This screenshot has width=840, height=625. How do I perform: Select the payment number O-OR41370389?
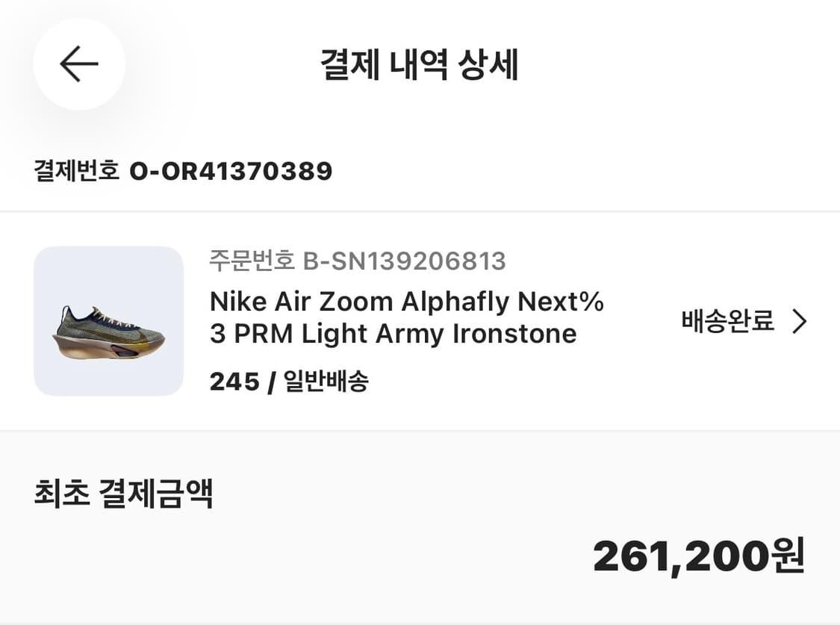pos(232,170)
